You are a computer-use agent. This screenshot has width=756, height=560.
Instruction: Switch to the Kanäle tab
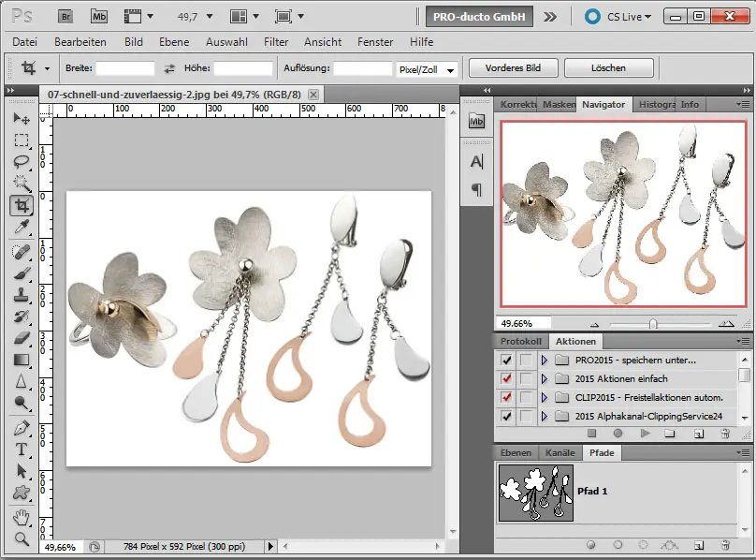[x=560, y=452]
